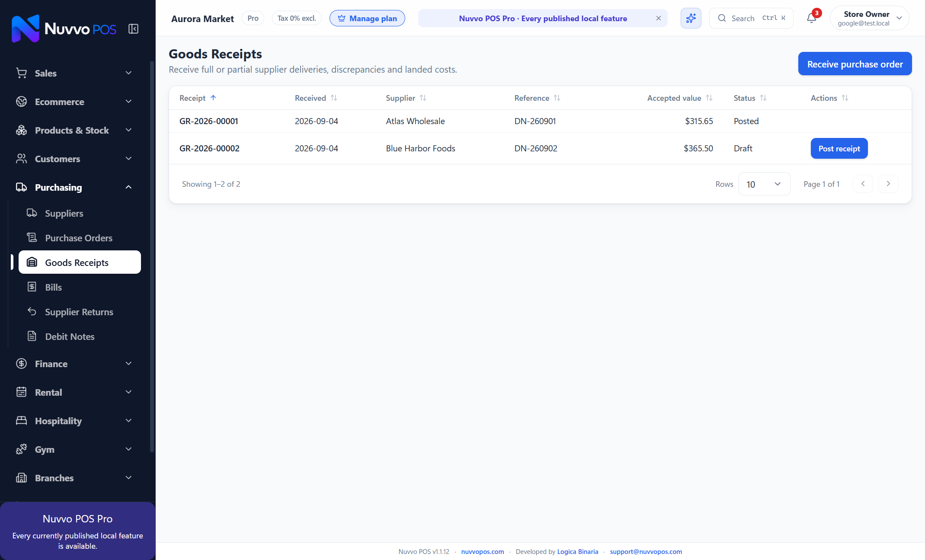Open Purchase Orders page in sidebar
Viewport: 925px width, 560px height.
click(x=80, y=238)
